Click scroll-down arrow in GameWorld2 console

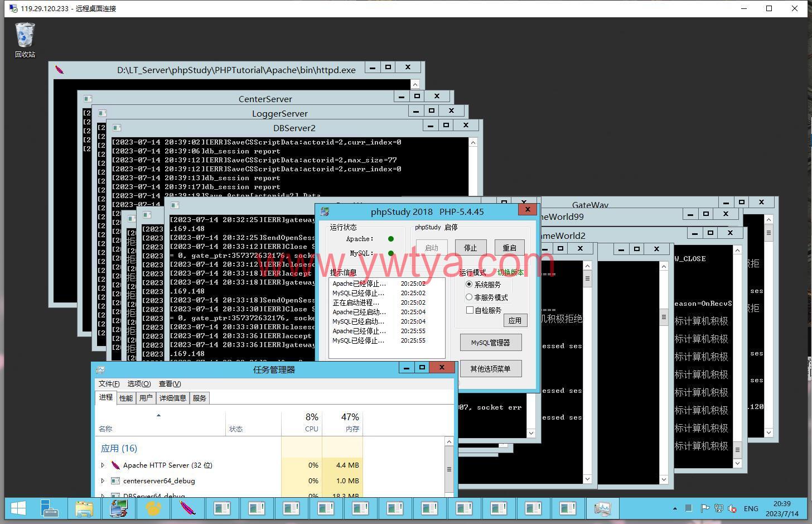click(737, 463)
